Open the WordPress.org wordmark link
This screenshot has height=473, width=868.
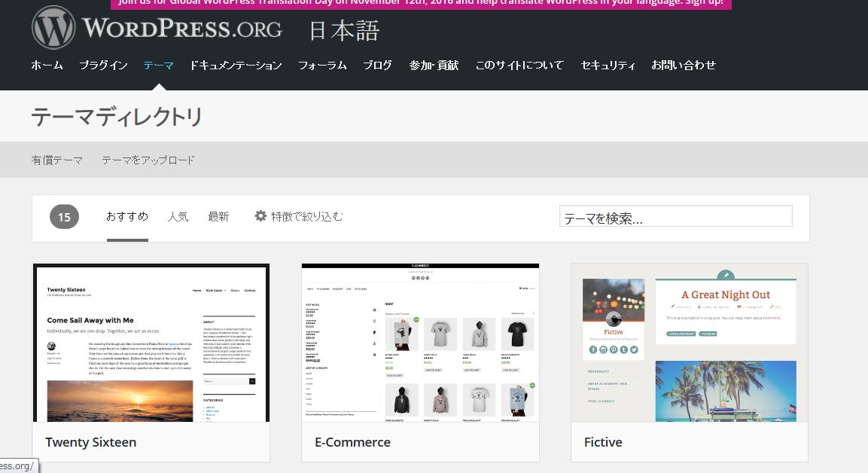click(x=182, y=29)
